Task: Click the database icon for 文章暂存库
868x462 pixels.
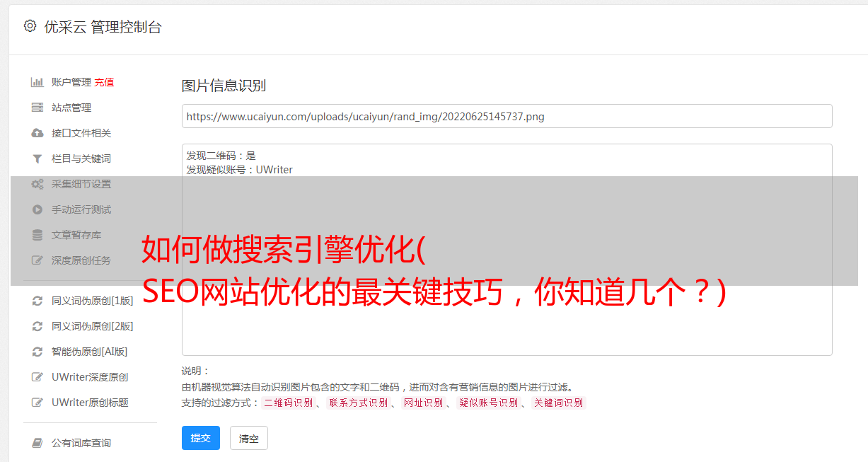Action: pos(37,235)
